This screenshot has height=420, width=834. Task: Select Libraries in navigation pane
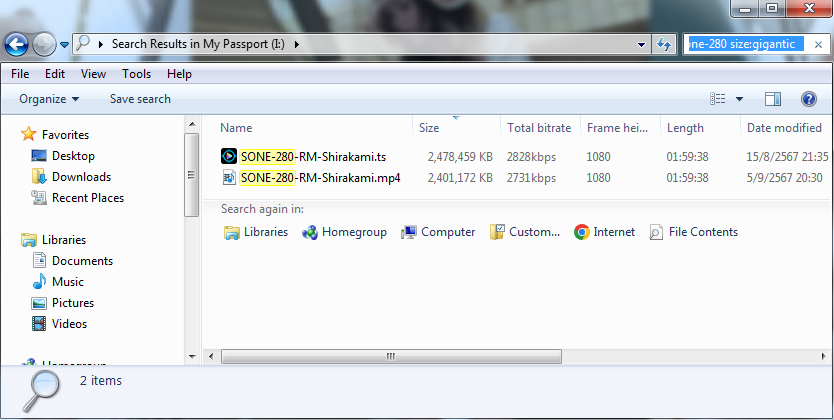click(x=64, y=240)
